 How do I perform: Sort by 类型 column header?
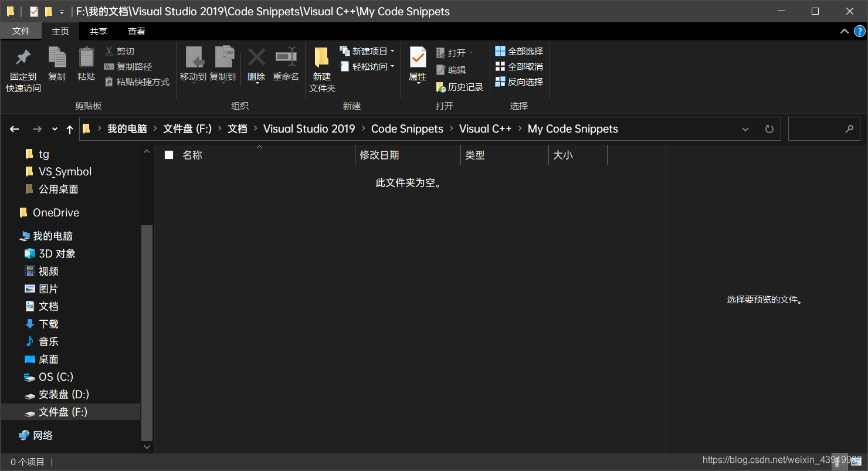tap(504, 155)
